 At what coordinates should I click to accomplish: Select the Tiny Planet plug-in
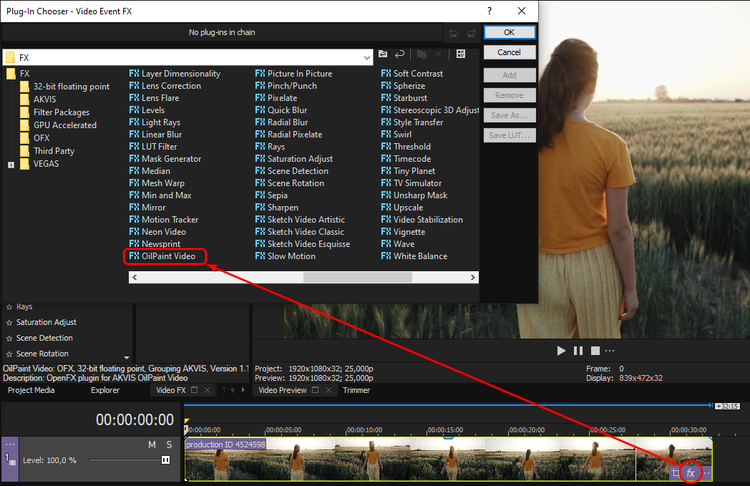coord(408,171)
